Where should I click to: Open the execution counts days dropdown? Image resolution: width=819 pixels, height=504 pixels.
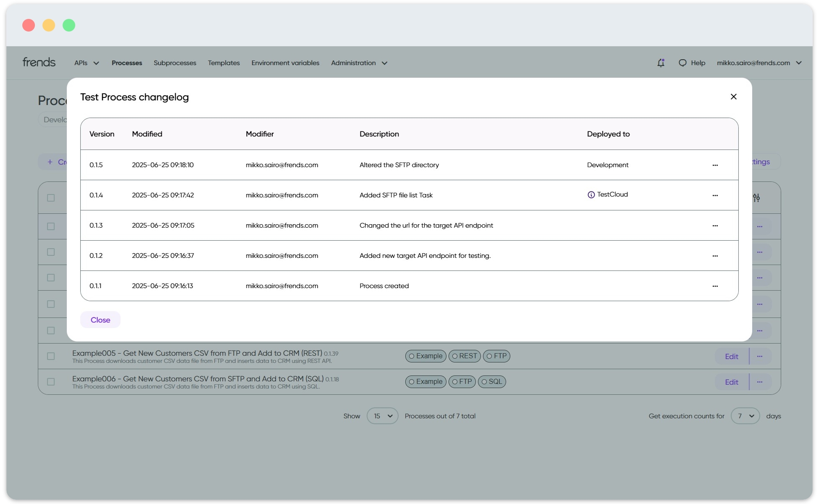(x=745, y=416)
